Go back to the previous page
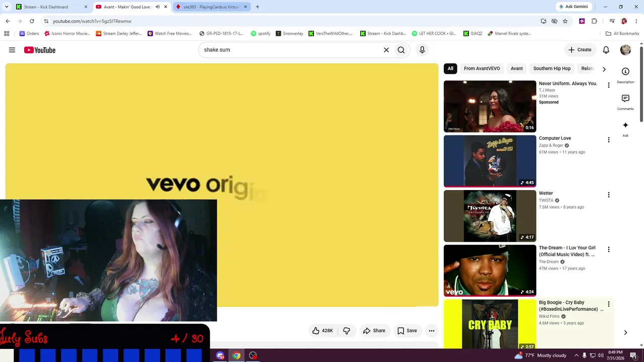Viewport: 644px width, 362px height. pos(8,21)
